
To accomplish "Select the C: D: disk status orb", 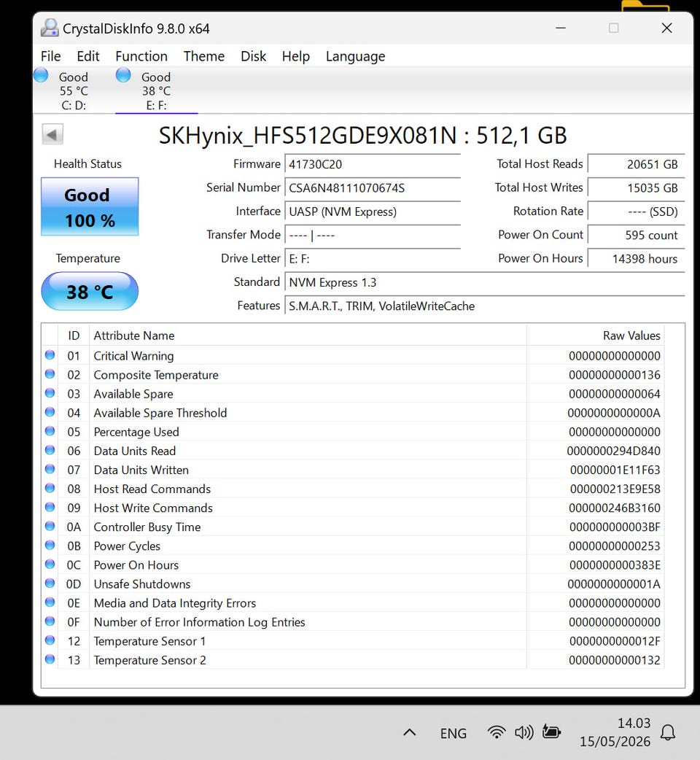I will (x=41, y=75).
